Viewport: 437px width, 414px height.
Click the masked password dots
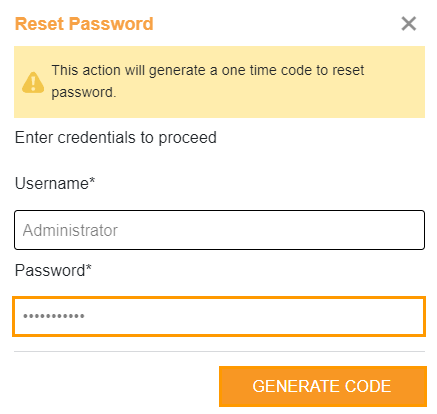(x=54, y=316)
